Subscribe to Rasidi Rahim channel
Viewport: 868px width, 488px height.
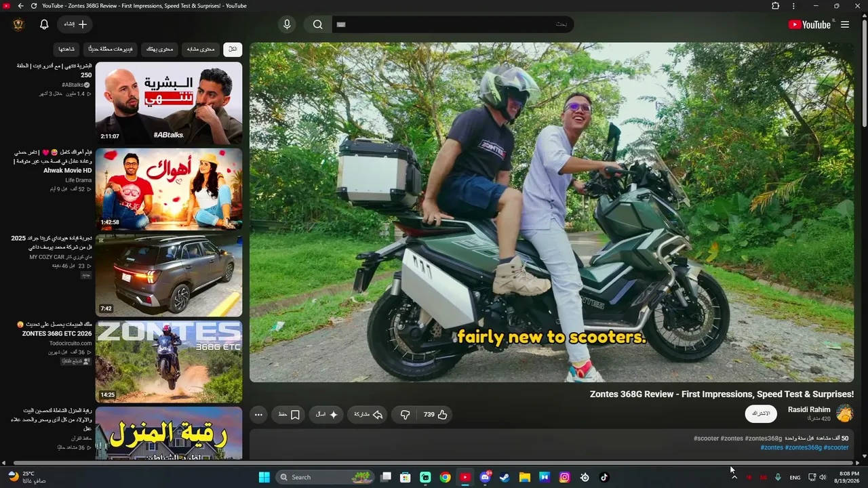pos(761,413)
